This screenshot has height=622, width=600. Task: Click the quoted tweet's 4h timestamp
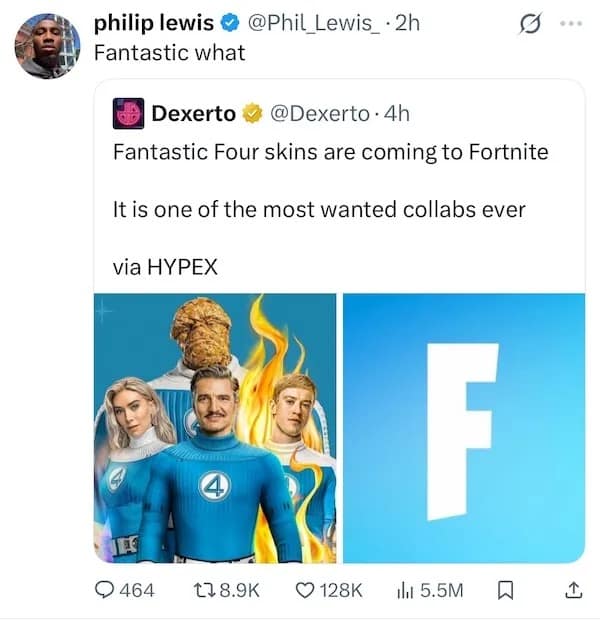[397, 114]
